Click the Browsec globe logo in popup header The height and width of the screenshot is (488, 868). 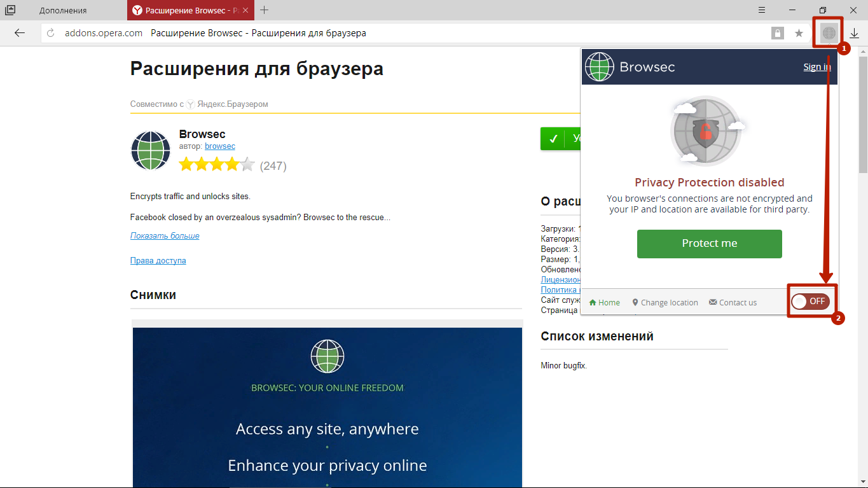(600, 67)
